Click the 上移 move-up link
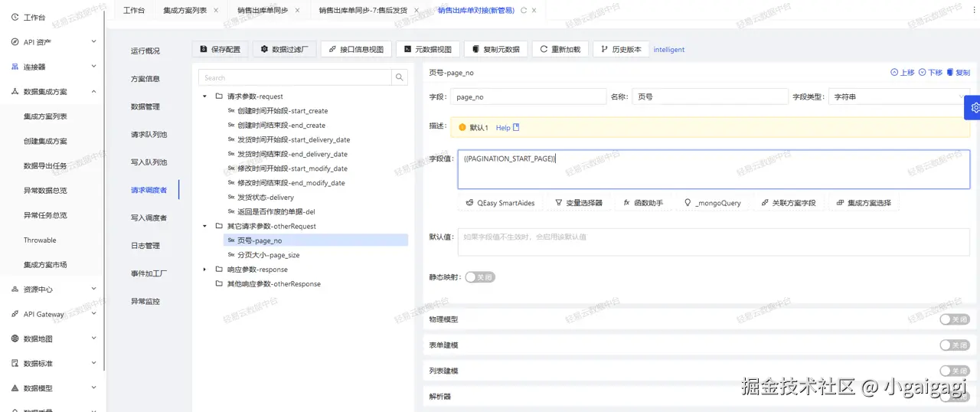This screenshot has width=980, height=412. [x=903, y=72]
